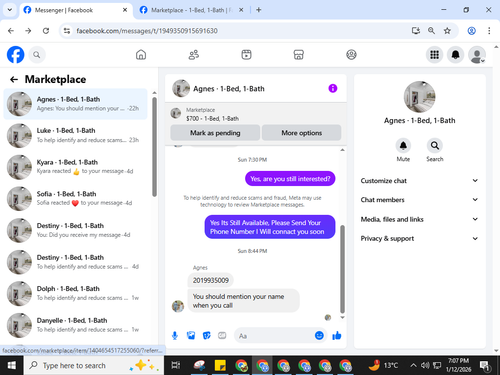Click the browser reload icon
The image size is (500, 375).
tap(46, 31)
